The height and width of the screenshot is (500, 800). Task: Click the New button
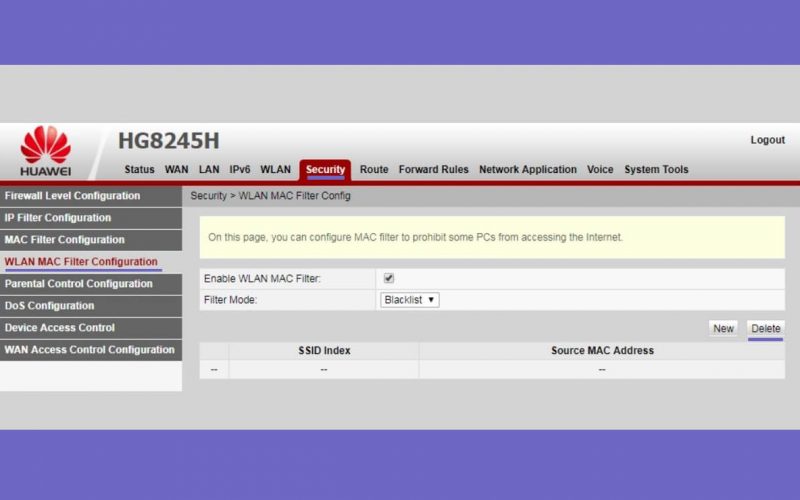click(723, 329)
